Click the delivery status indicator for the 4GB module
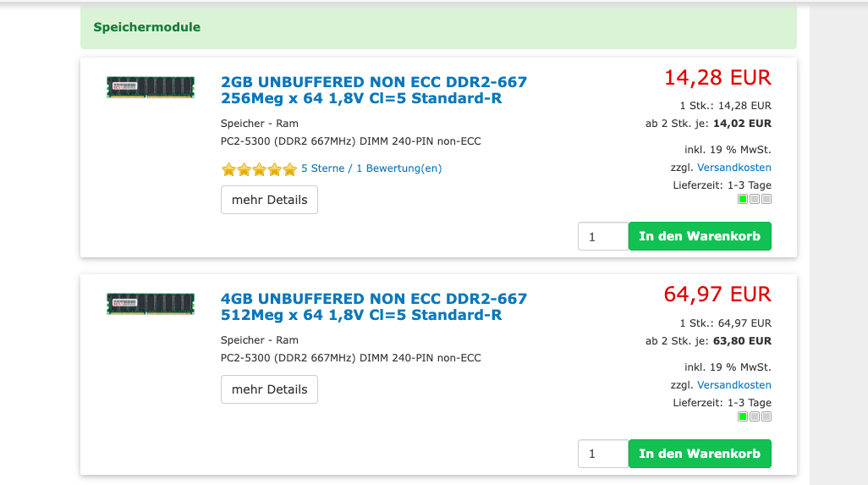This screenshot has height=485, width=868. click(x=754, y=416)
